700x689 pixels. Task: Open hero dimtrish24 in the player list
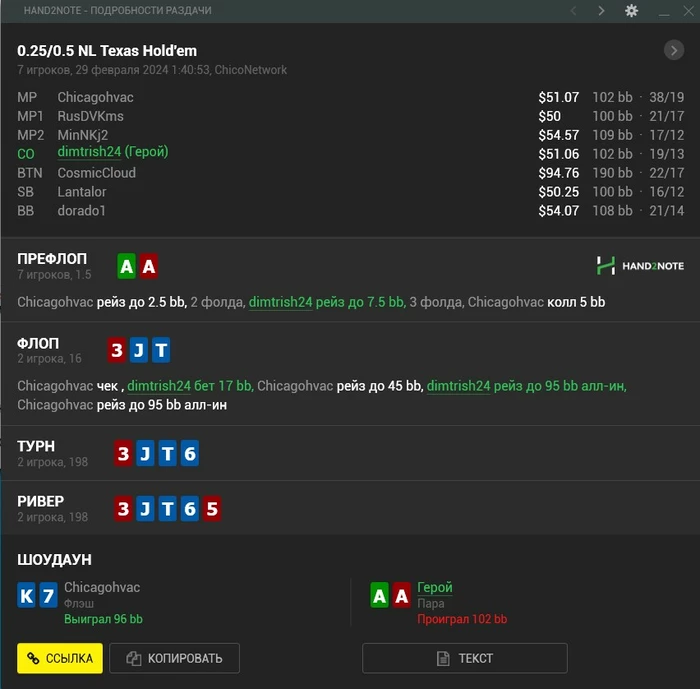coord(112,152)
